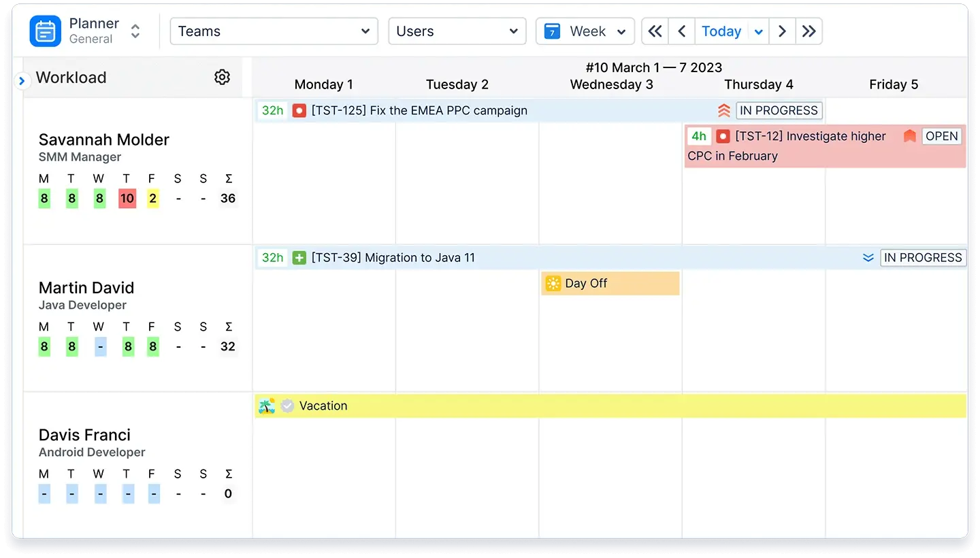The image size is (980, 558).
Task: Toggle Savannah Molder's overloaded Thursday cell
Action: (127, 198)
